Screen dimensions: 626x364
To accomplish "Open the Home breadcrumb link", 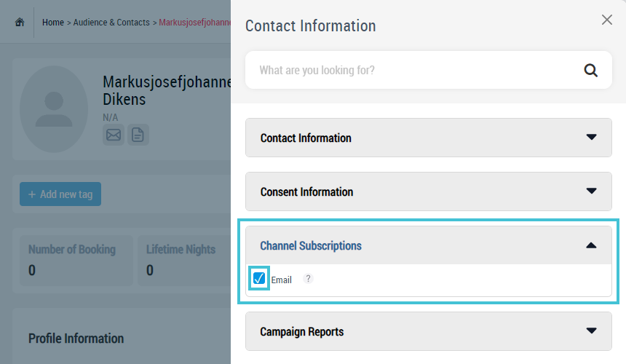I will coord(53,23).
